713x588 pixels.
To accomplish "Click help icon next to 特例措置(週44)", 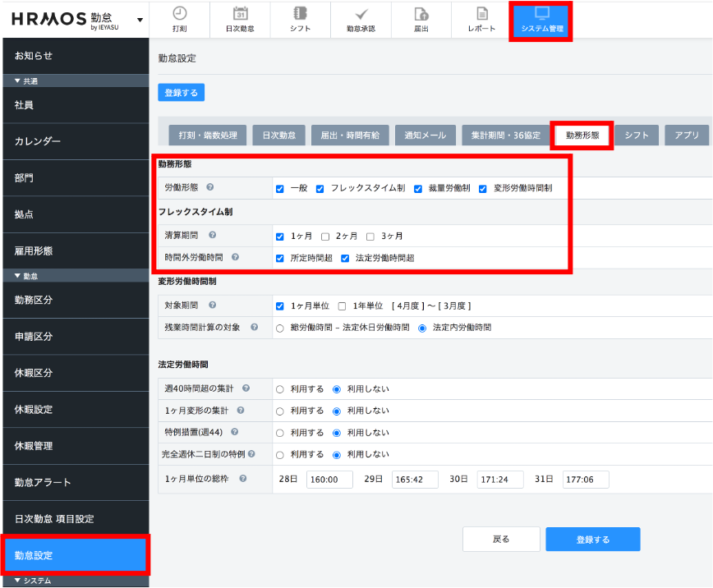I will click(x=235, y=432).
